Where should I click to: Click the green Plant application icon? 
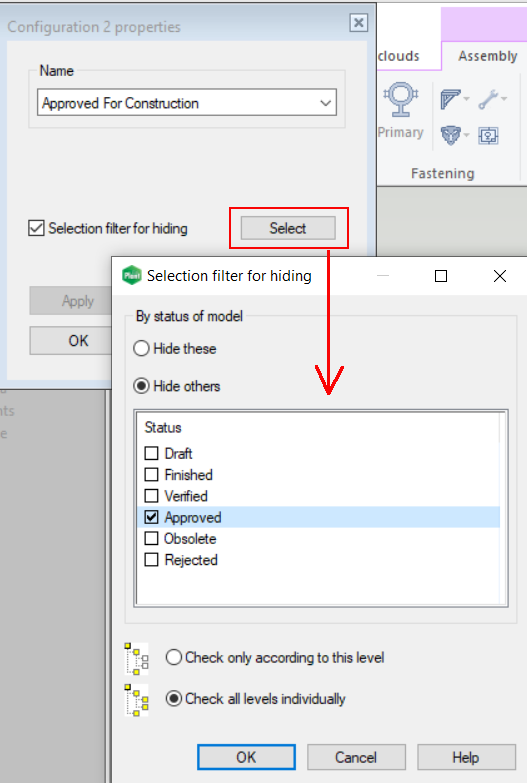click(132, 275)
